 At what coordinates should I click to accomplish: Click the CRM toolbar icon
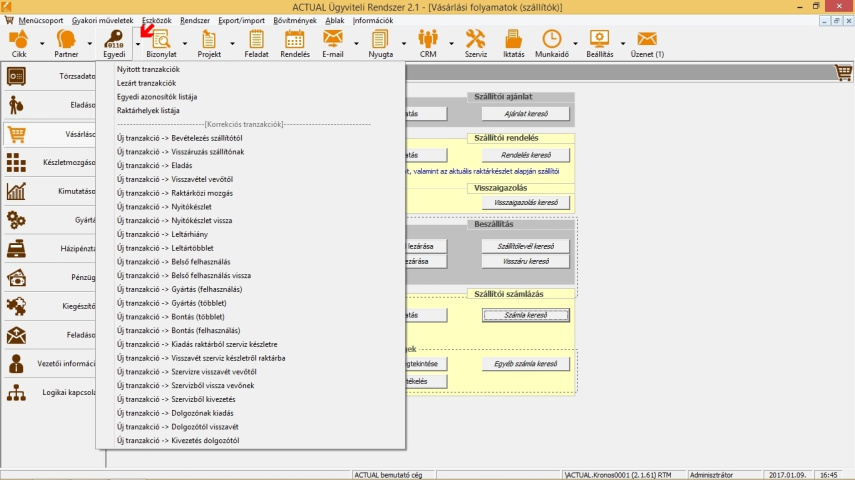(428, 41)
